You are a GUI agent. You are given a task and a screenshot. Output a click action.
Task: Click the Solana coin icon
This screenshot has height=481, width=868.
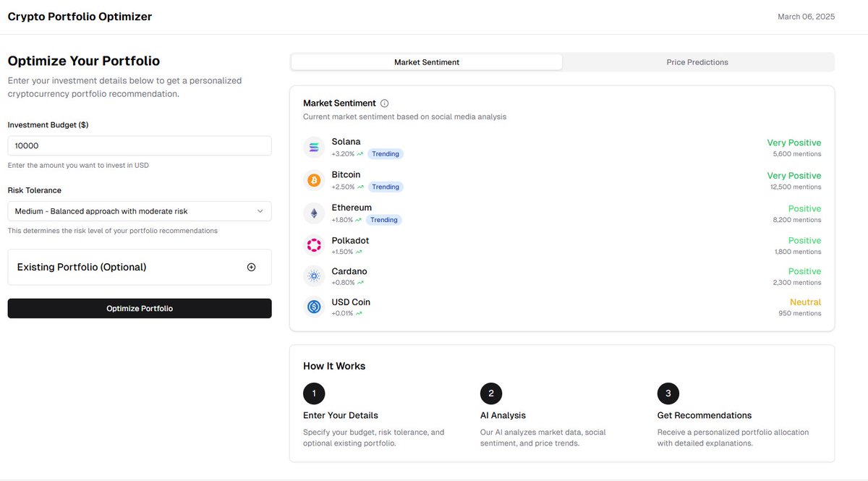click(x=314, y=148)
